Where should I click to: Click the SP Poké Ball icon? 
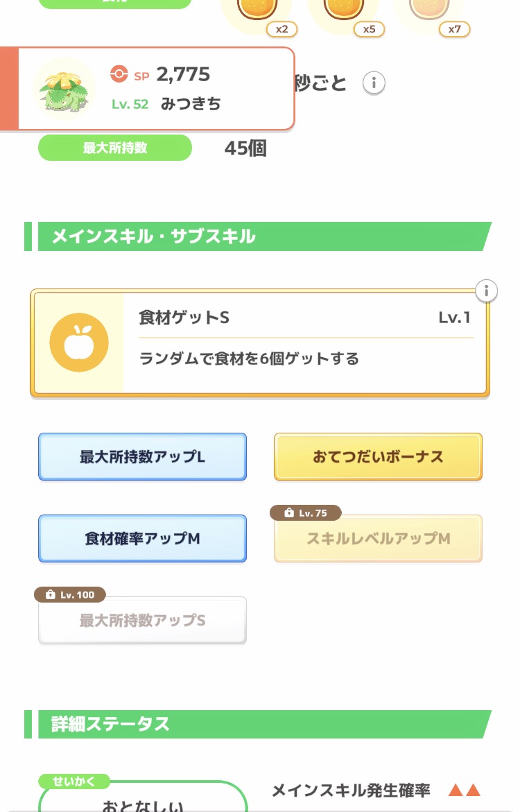[x=119, y=74]
